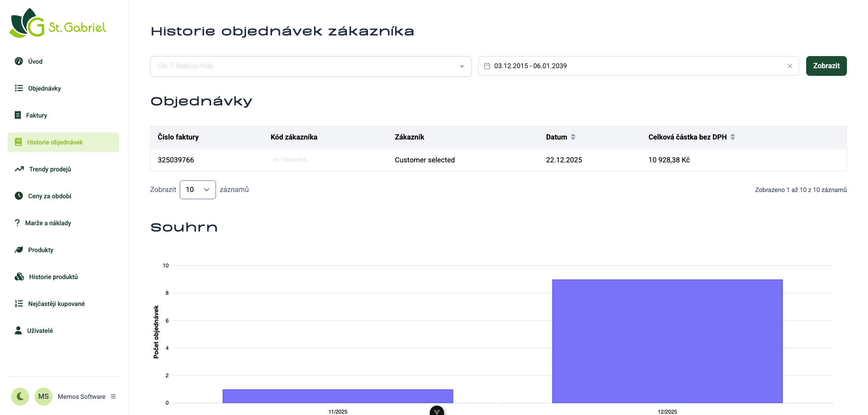Click the Uživatelé person icon
The width and height of the screenshot is (868, 415).
click(x=18, y=331)
